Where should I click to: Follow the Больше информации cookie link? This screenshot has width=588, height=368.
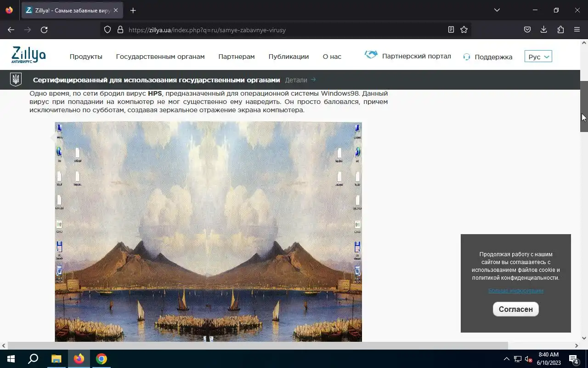[x=516, y=291]
